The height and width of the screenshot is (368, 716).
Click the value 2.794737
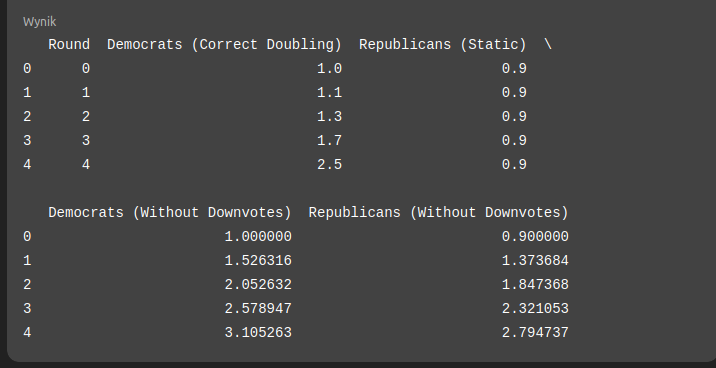point(535,333)
